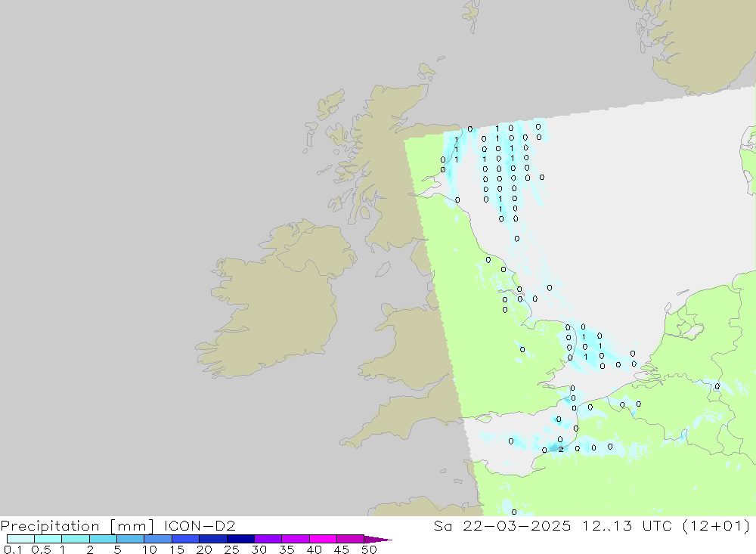Screen dimensions: 756x554
Task: Pick the 15–20 mm royal blue swatch
Action: pyautogui.click(x=186, y=539)
